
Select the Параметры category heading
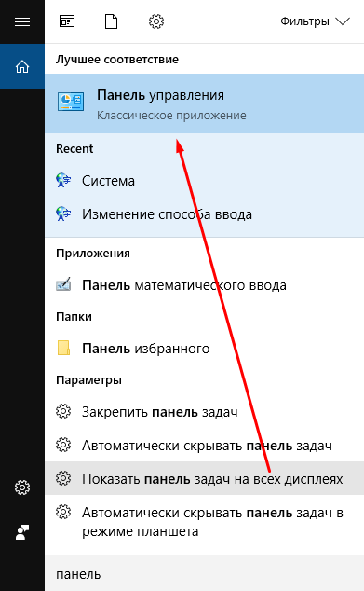[88, 380]
